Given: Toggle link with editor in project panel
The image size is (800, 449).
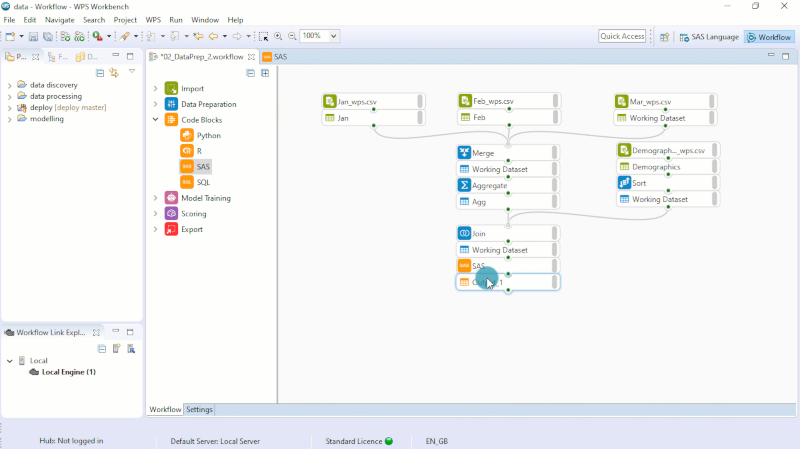Looking at the screenshot, I should tap(114, 73).
